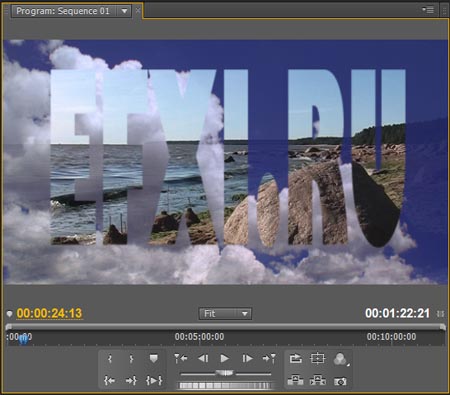Step forward one frame
Screen dimensions: 450x395
point(247,359)
